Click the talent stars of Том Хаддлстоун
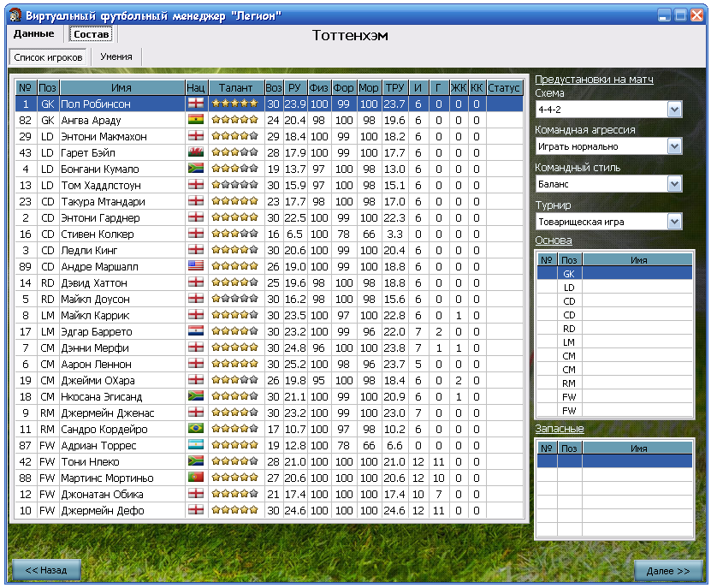Screen dimensions: 717x588 coord(235,185)
